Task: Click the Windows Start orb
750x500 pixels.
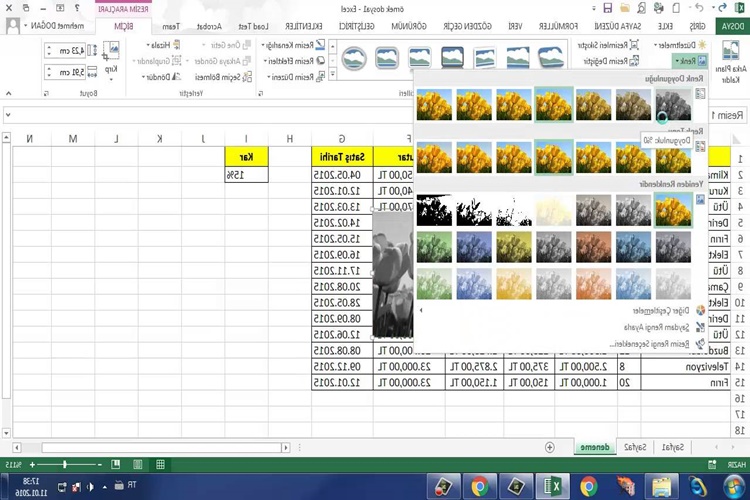Action: tap(733, 487)
